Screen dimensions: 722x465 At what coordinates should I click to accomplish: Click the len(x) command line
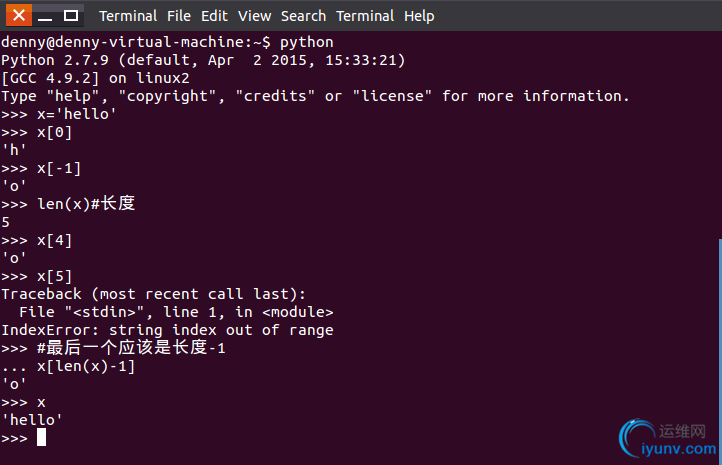pyautogui.click(x=68, y=204)
